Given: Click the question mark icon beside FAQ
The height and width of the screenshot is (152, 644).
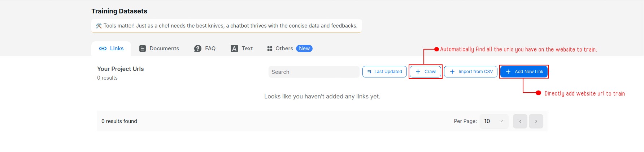Looking at the screenshot, I should coord(197,48).
